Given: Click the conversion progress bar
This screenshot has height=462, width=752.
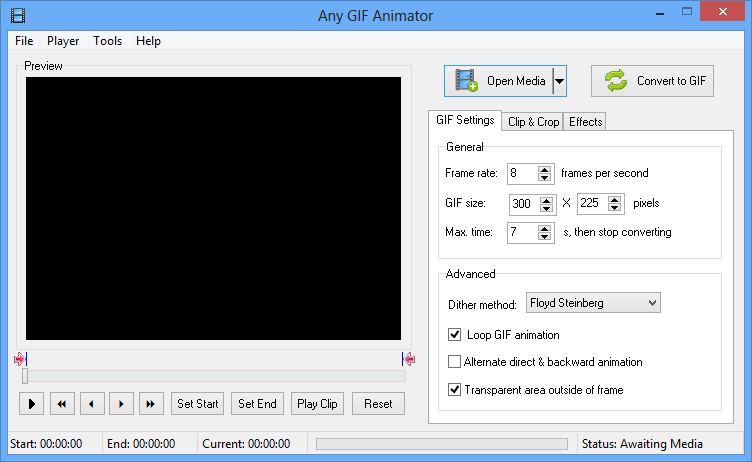Looking at the screenshot, I should [x=442, y=444].
